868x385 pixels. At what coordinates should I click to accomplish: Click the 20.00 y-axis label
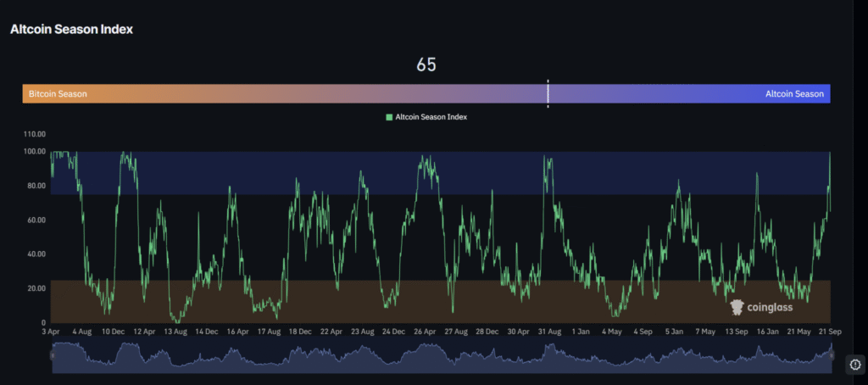point(36,289)
